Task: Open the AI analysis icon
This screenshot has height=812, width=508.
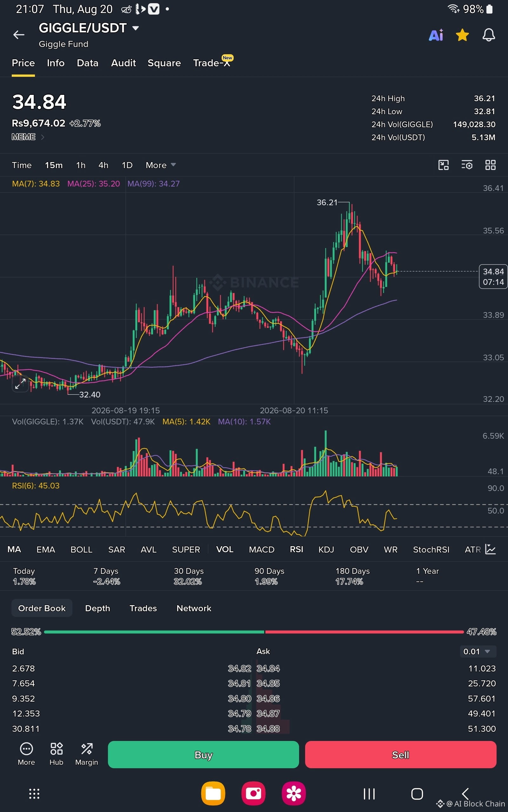Action: click(x=436, y=35)
